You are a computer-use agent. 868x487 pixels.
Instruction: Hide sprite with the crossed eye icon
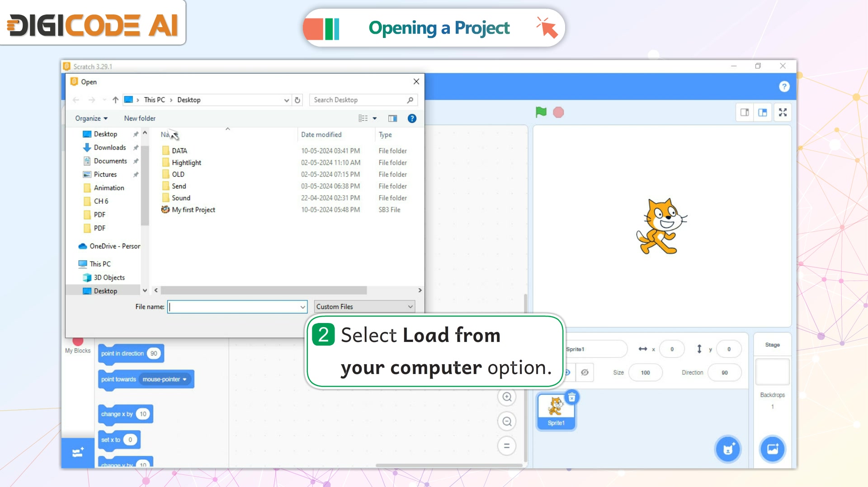585,373
